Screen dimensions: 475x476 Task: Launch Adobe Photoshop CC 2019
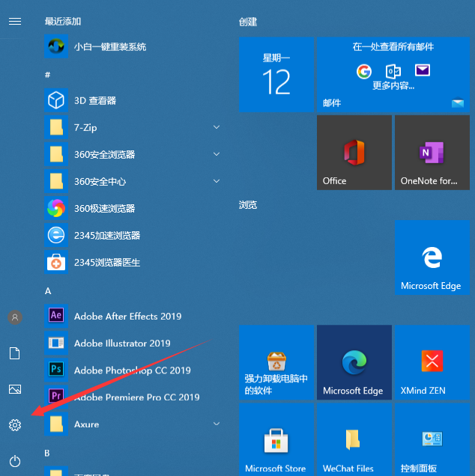(x=133, y=370)
